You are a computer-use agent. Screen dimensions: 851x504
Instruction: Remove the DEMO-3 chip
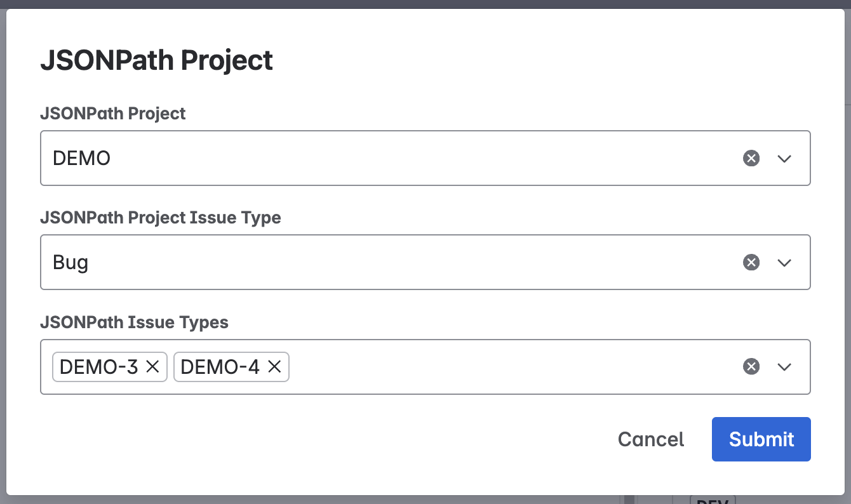(x=152, y=367)
